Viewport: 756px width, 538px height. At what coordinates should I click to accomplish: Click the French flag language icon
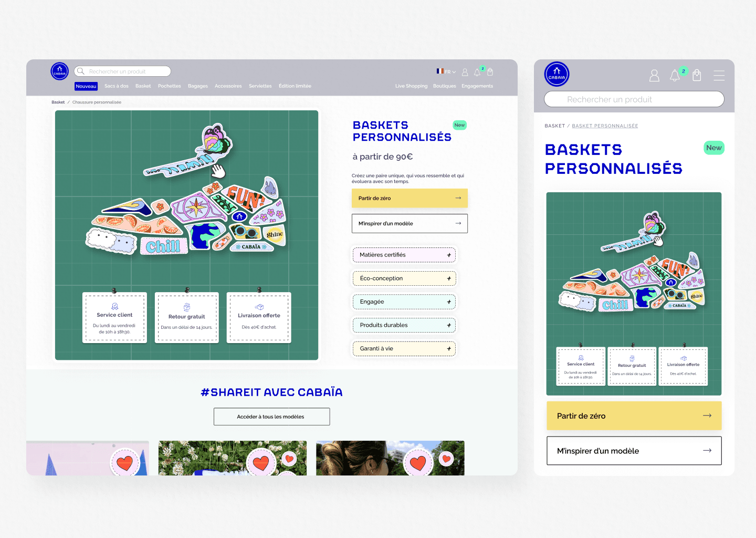[x=440, y=71]
